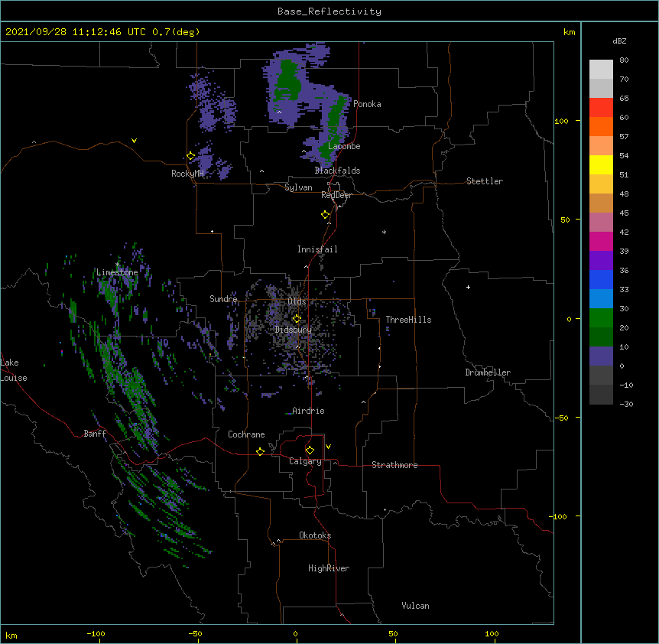Click the white asterisk marker east of Innisfail

384,232
